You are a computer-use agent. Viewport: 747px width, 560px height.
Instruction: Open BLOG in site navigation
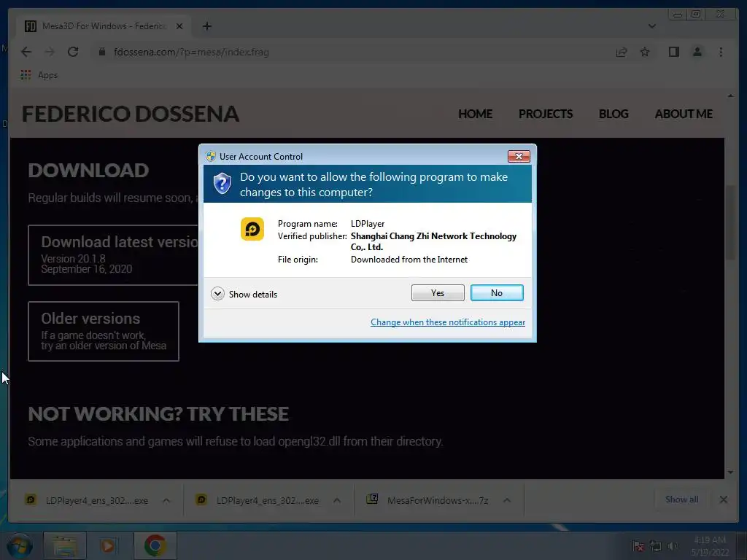(613, 114)
